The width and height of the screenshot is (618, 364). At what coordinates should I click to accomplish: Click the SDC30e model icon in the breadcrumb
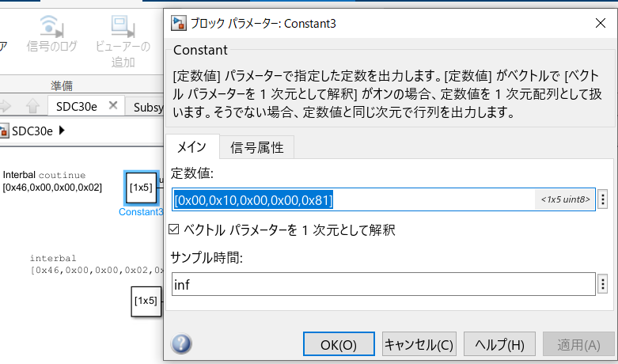click(4, 131)
